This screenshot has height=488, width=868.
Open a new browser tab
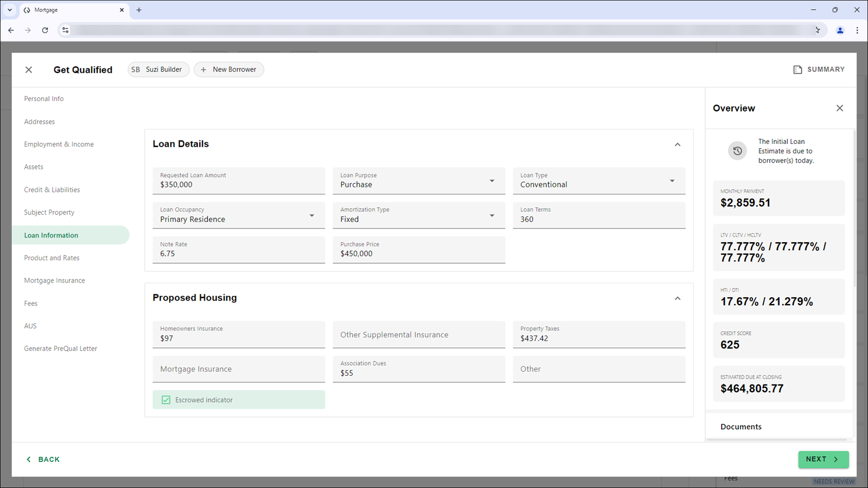pos(139,10)
